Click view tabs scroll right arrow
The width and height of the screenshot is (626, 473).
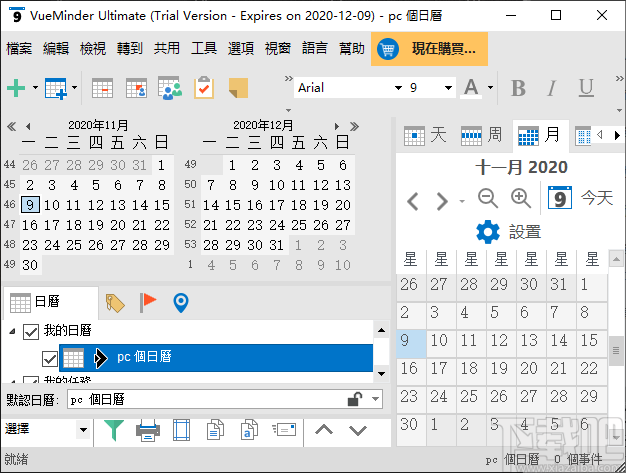pyautogui.click(x=617, y=135)
